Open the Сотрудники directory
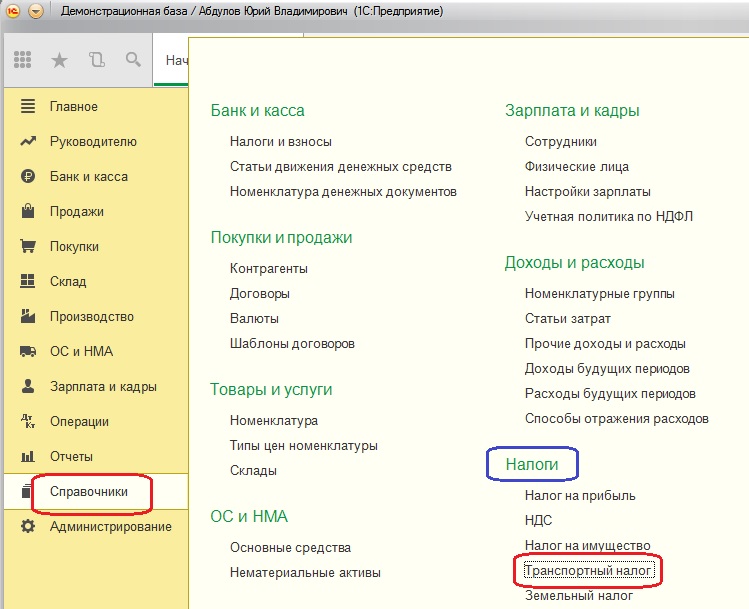 pos(560,141)
